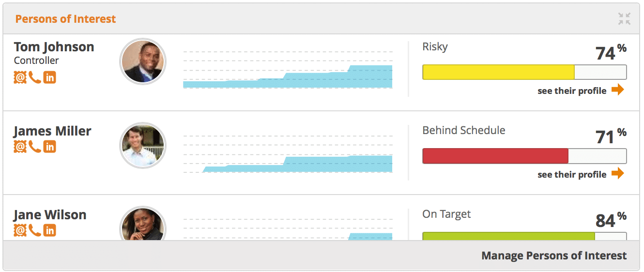The image size is (644, 272).
Task: Open Jane Wilson's LinkedIn icon
Action: (x=49, y=230)
